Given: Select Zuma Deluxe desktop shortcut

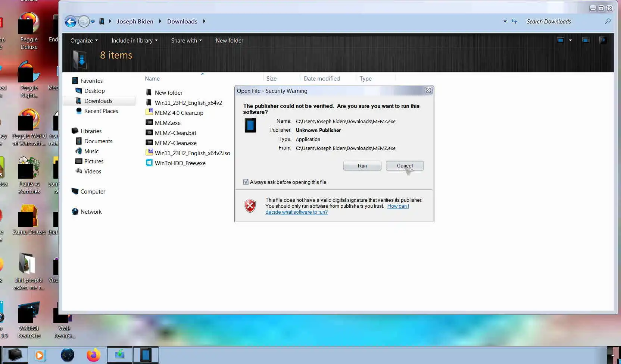Looking at the screenshot, I should click(x=29, y=220).
